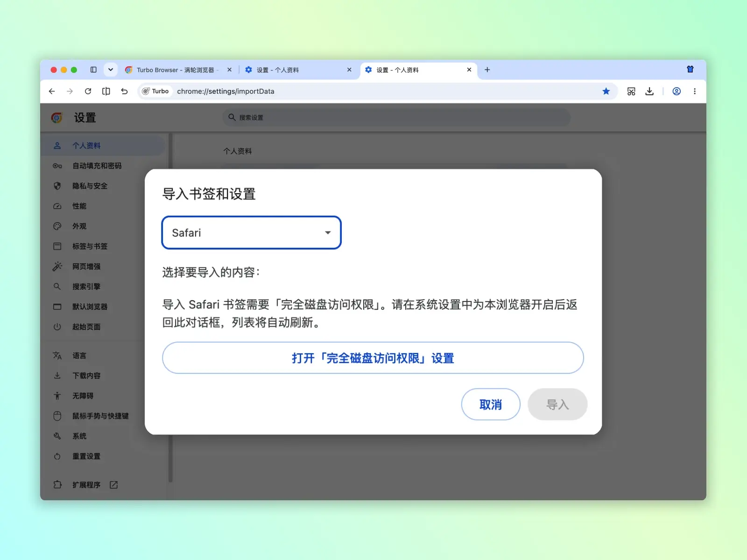
Task: Expand the tab search chevron dropdown
Action: pyautogui.click(x=111, y=70)
